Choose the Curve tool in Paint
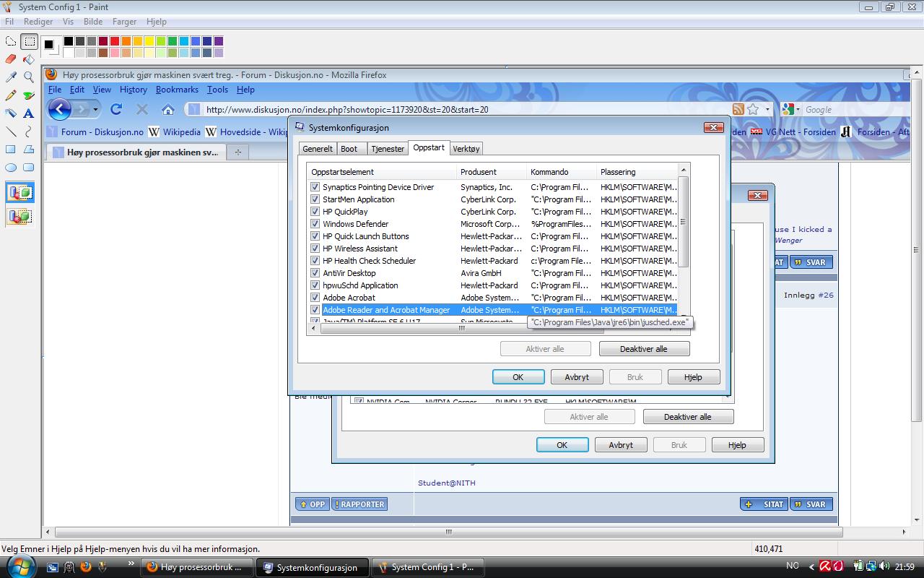924x578 pixels. point(29,131)
